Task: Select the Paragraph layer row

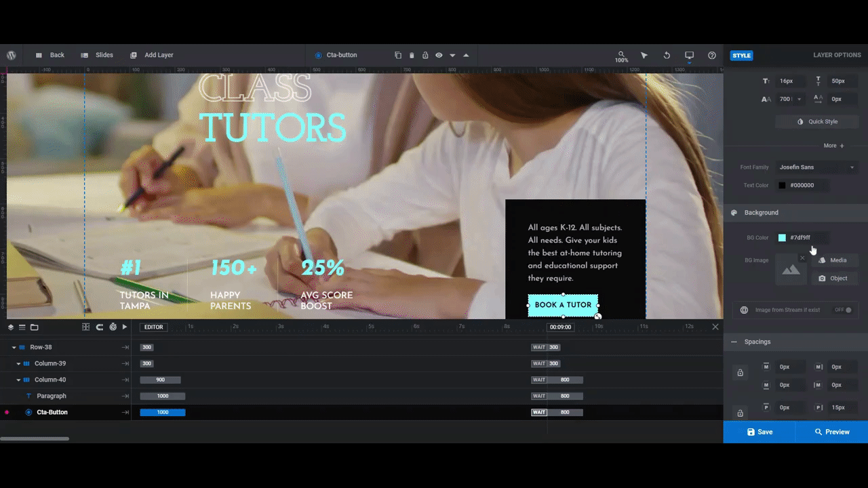Action: tap(66, 396)
